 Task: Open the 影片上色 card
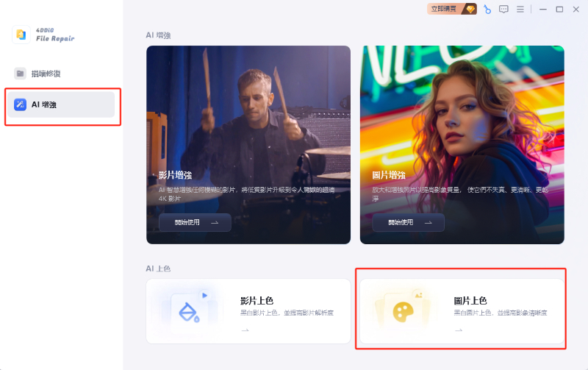248,311
